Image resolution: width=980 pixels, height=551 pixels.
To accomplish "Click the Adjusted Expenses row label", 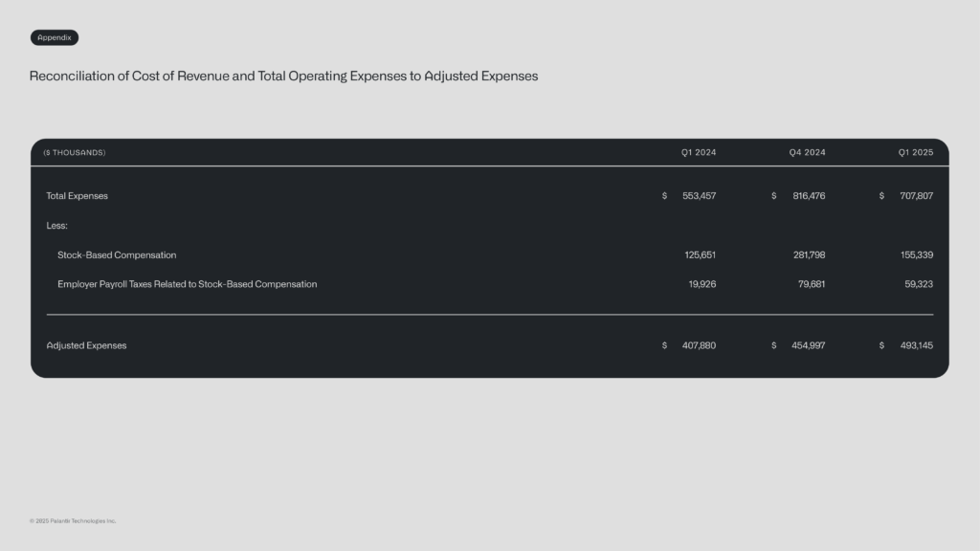I will pyautogui.click(x=86, y=345).
